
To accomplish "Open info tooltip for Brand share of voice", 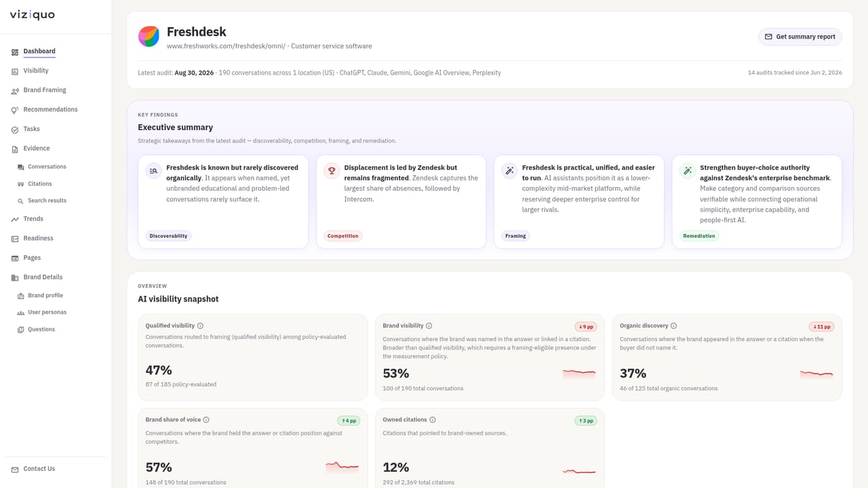I will [x=206, y=420].
